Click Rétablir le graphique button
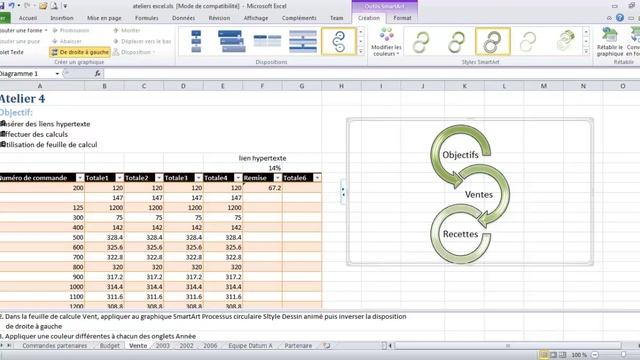 [x=609, y=42]
